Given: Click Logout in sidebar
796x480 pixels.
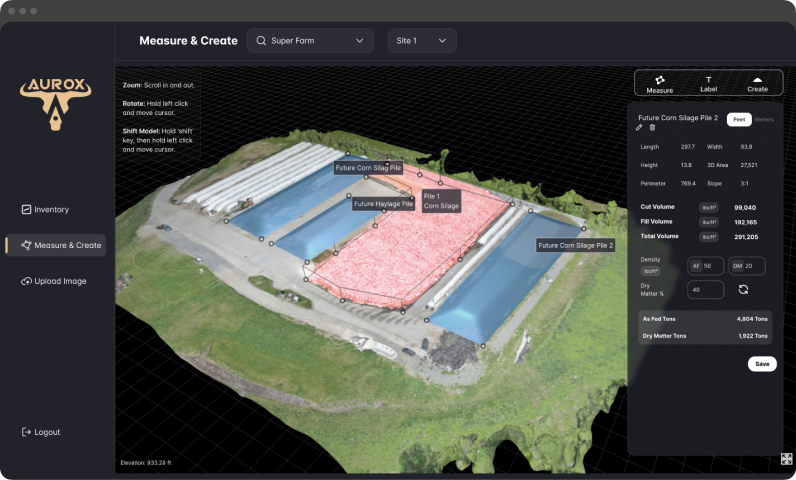Looking at the screenshot, I should [41, 432].
